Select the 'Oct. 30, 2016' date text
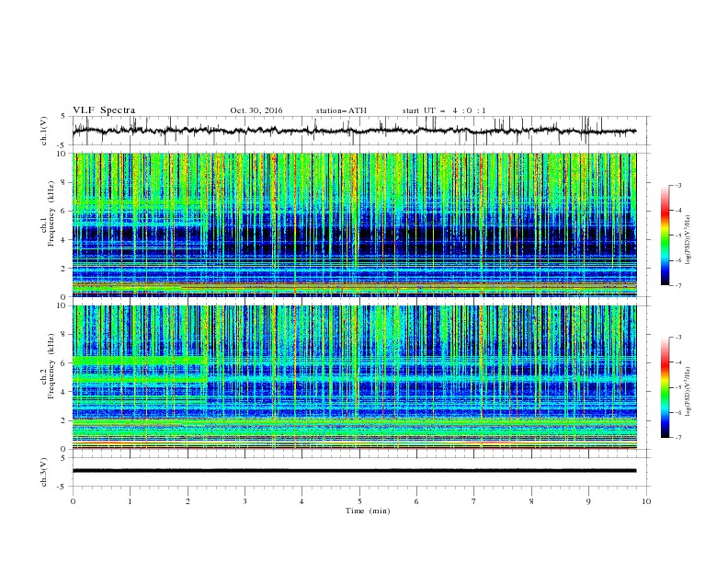The image size is (728, 563). click(256, 110)
